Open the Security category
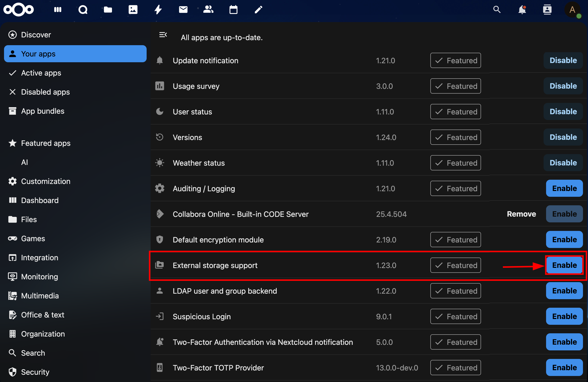This screenshot has height=382, width=588. pos(75,372)
